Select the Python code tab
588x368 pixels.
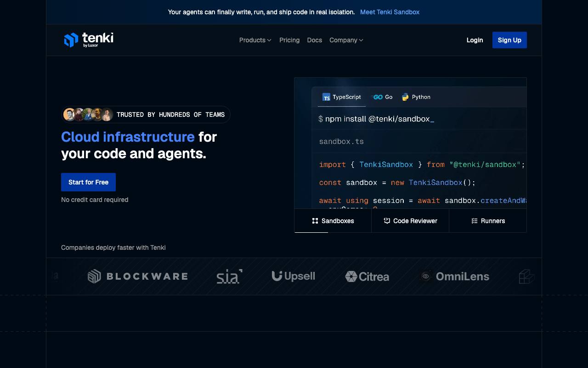point(416,97)
